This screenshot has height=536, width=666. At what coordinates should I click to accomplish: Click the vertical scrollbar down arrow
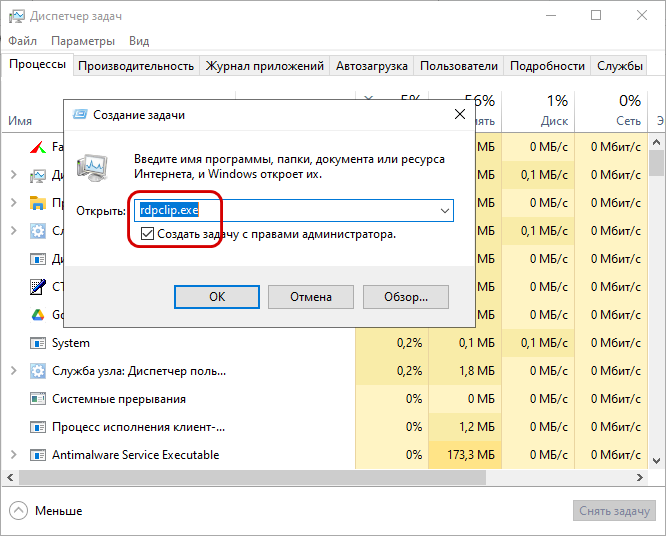click(656, 461)
